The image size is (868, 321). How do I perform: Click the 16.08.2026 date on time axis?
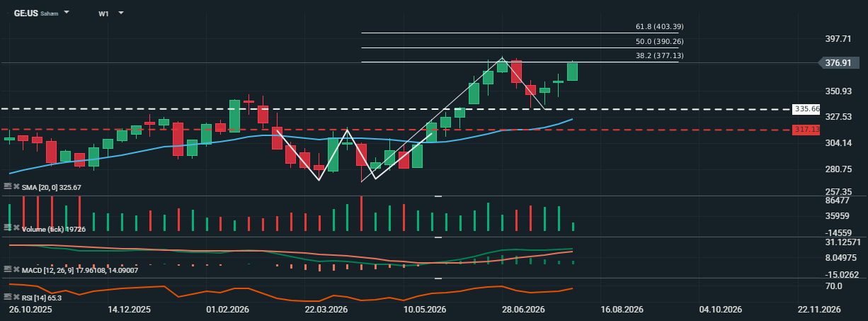tap(621, 310)
